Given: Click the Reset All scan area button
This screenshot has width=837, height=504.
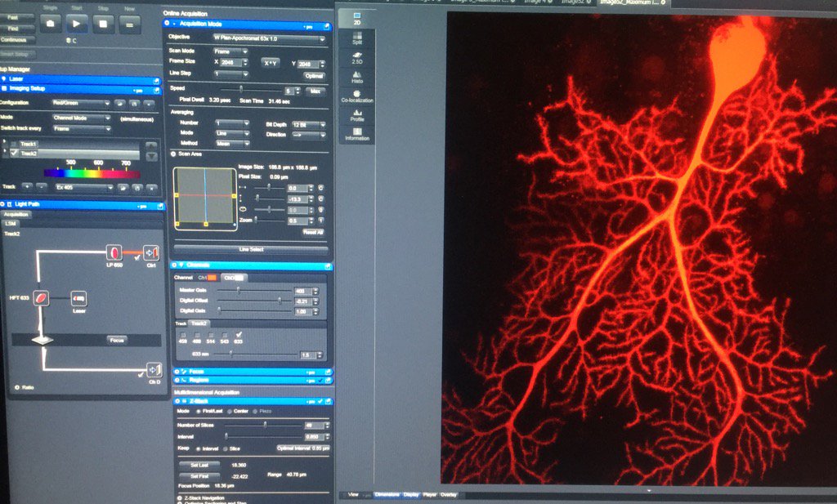Looking at the screenshot, I should tap(313, 232).
